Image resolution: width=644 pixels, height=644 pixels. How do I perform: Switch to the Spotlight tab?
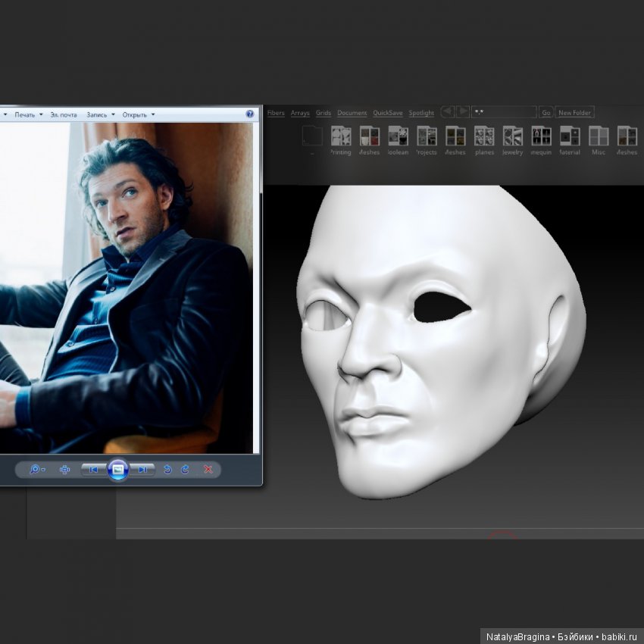pyautogui.click(x=421, y=113)
